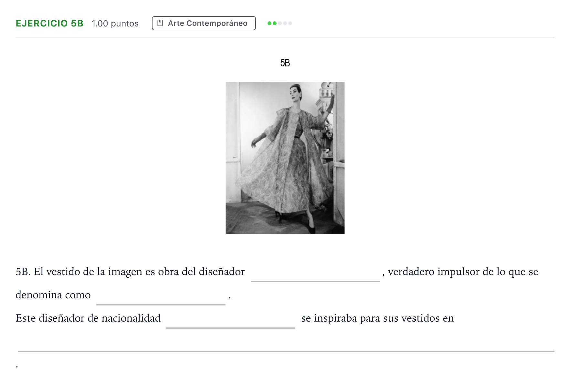
Task: Click the text 'verdadero impulsor de lo que se'
Action: coord(463,272)
